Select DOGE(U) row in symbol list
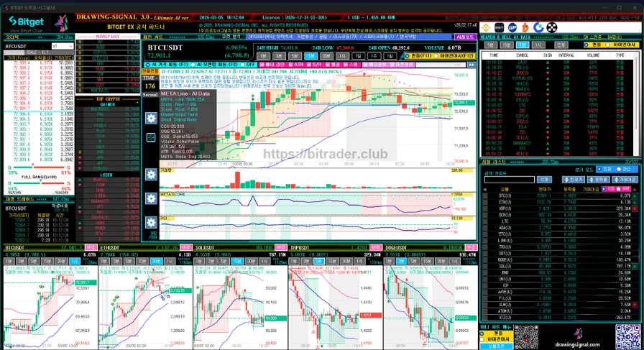Screen dimensions: 644x350 point(561,260)
